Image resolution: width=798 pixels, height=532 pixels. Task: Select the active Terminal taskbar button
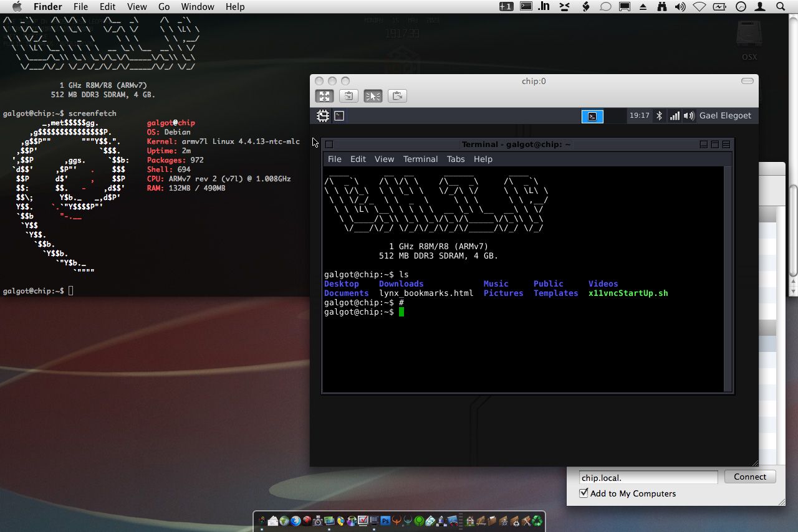tap(592, 116)
